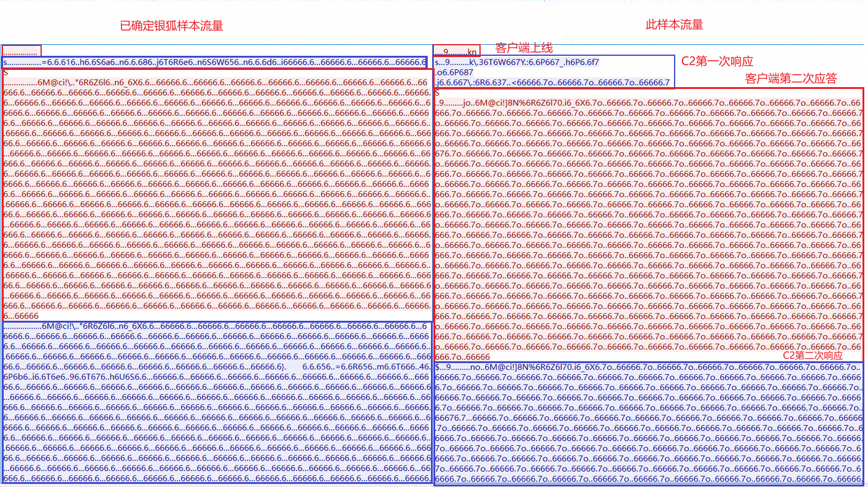The height and width of the screenshot is (487, 868).
Task: Click the line starting '.j6.6.667\.:6R6.637'
Action: (552, 82)
